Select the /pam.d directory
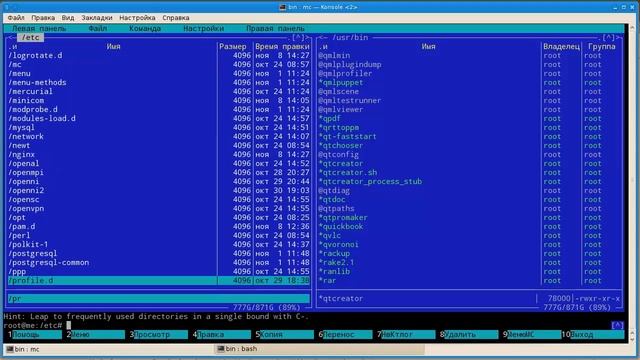Image resolution: width=640 pixels, height=360 pixels. (22, 227)
